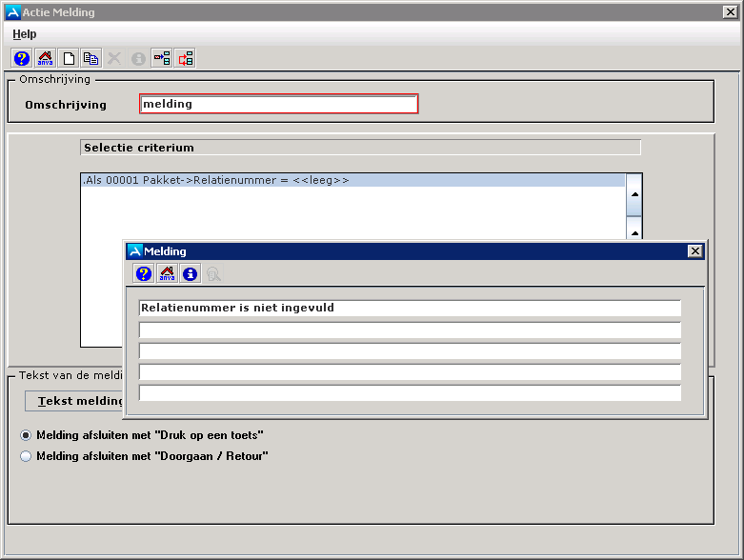Click the red-arrow tree structure icon
The width and height of the screenshot is (744, 560).
pos(185,58)
